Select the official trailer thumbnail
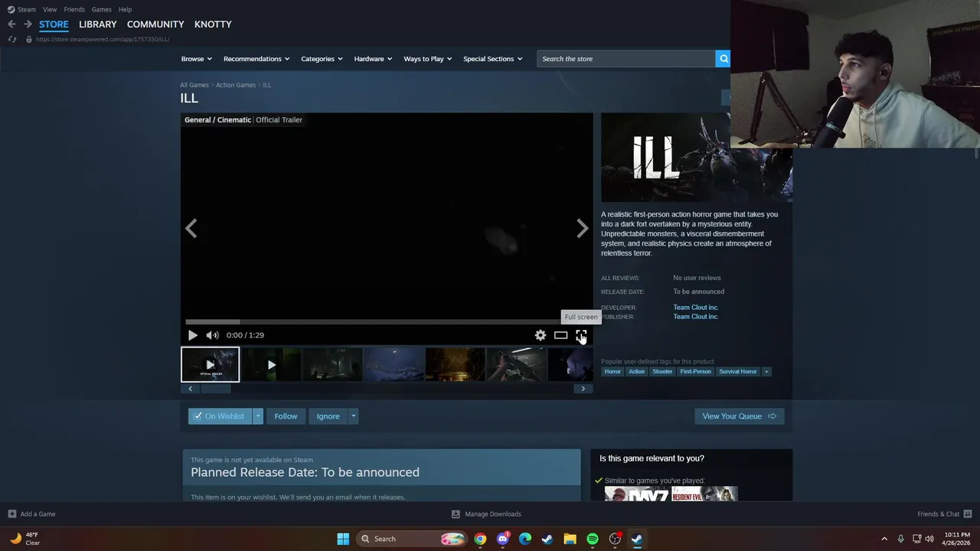 210,364
